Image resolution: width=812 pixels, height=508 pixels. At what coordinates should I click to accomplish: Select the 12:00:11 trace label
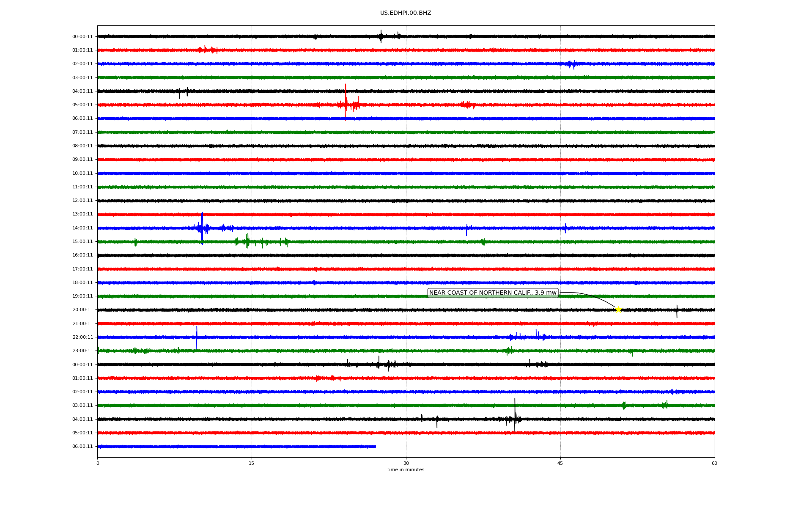click(82, 201)
